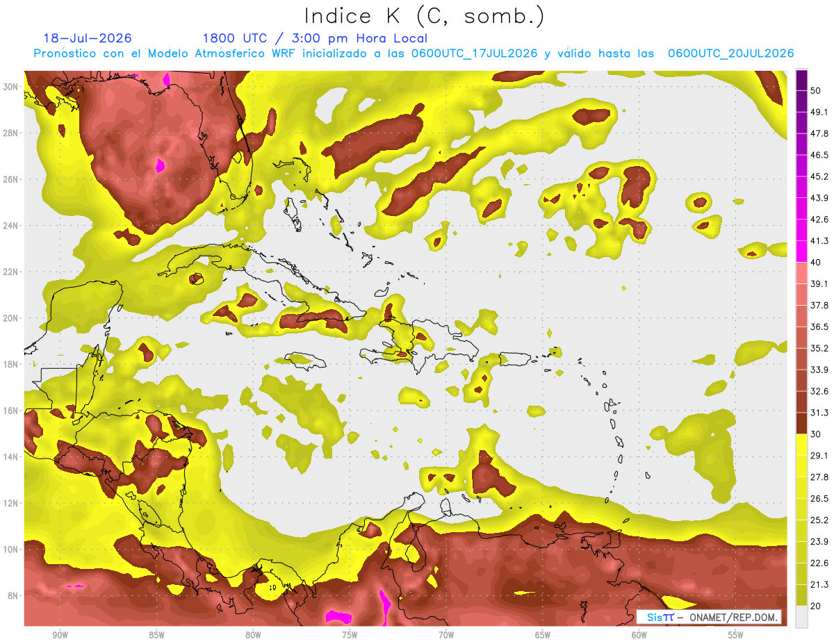This screenshot has height=644, width=834.
Task: Pick the dark purple swatch above 50
Action: coord(801,80)
